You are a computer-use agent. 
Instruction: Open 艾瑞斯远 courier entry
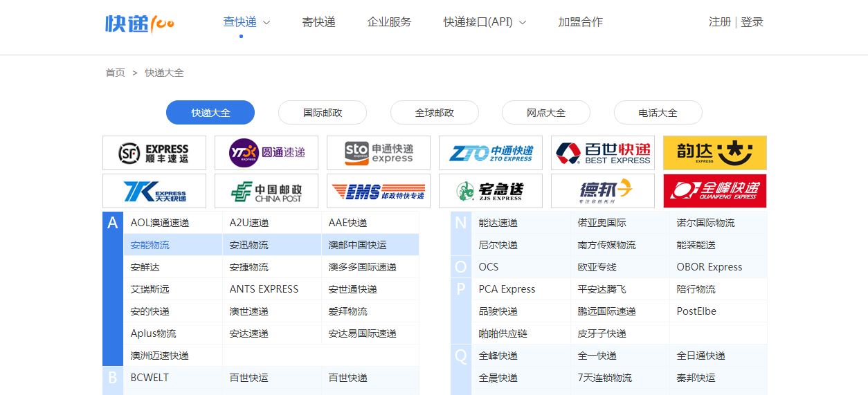tap(150, 289)
